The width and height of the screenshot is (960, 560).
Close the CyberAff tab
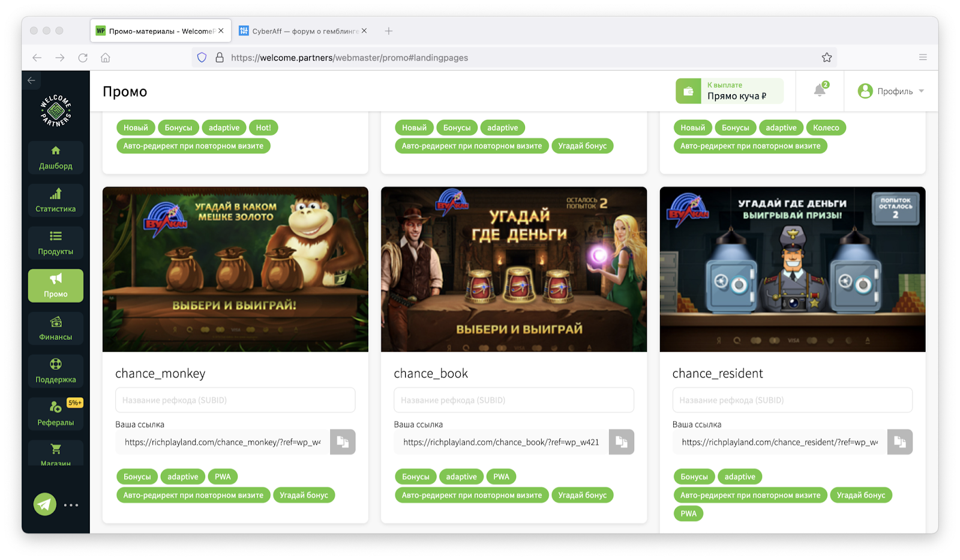coord(364,31)
